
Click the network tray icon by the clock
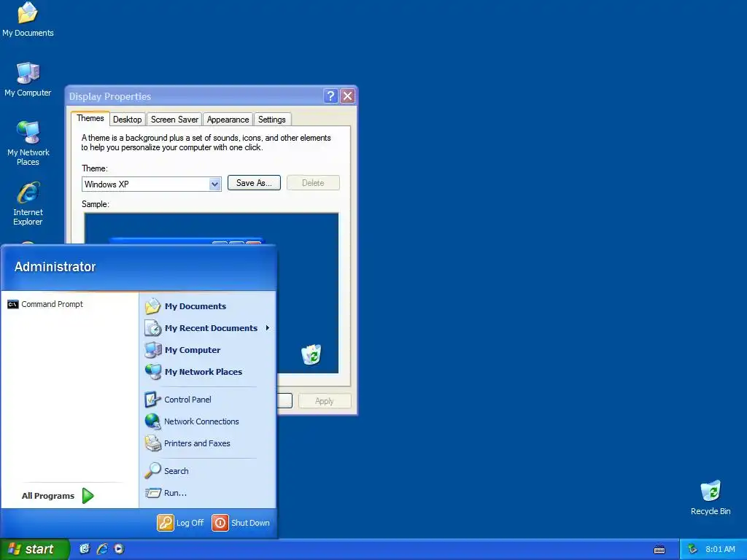pyautogui.click(x=693, y=549)
